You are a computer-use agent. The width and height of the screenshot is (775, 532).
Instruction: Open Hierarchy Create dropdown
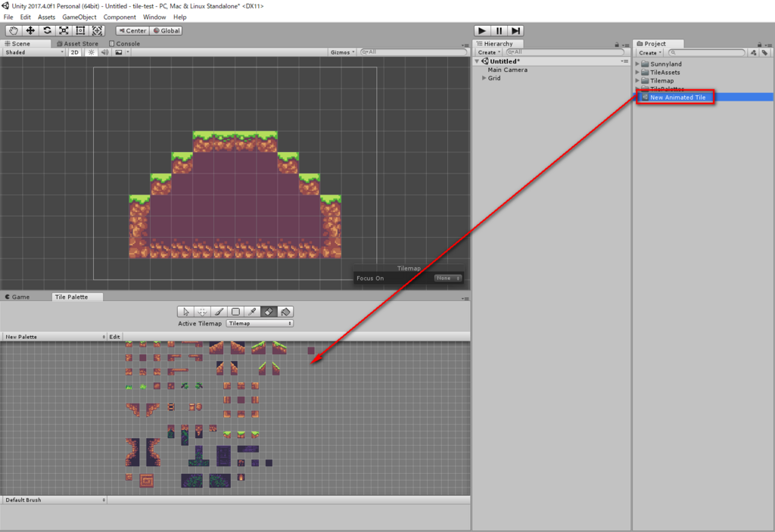(x=489, y=52)
